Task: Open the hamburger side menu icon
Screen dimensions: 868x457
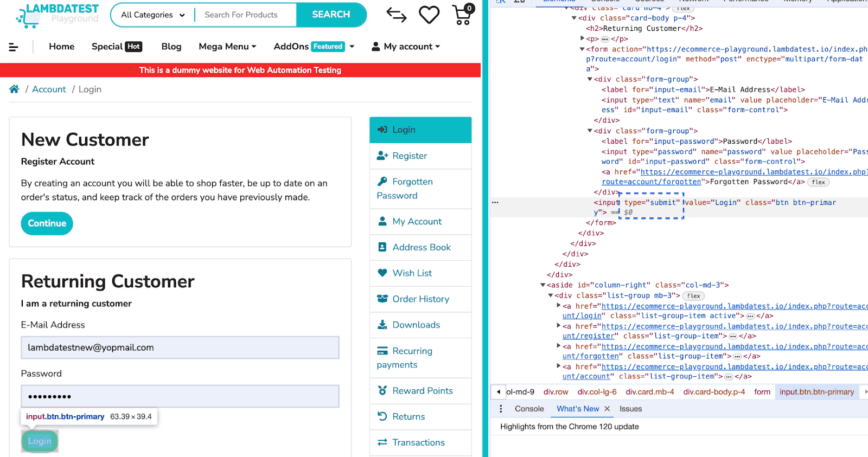Action: [14, 47]
